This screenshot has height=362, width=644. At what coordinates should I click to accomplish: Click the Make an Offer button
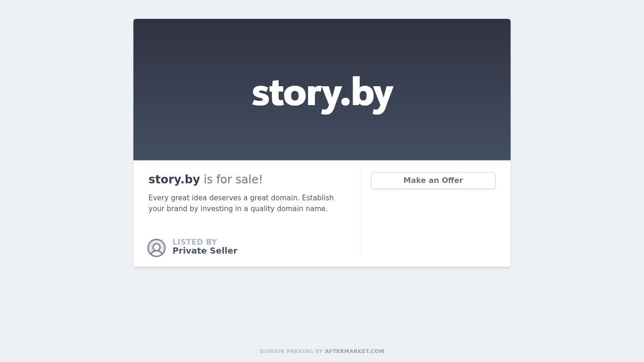(433, 181)
